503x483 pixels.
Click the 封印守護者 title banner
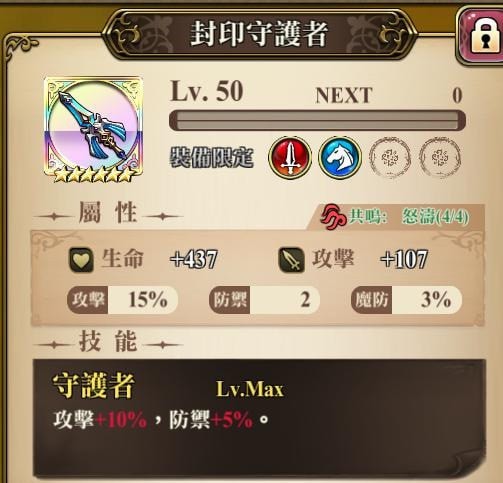click(x=259, y=34)
